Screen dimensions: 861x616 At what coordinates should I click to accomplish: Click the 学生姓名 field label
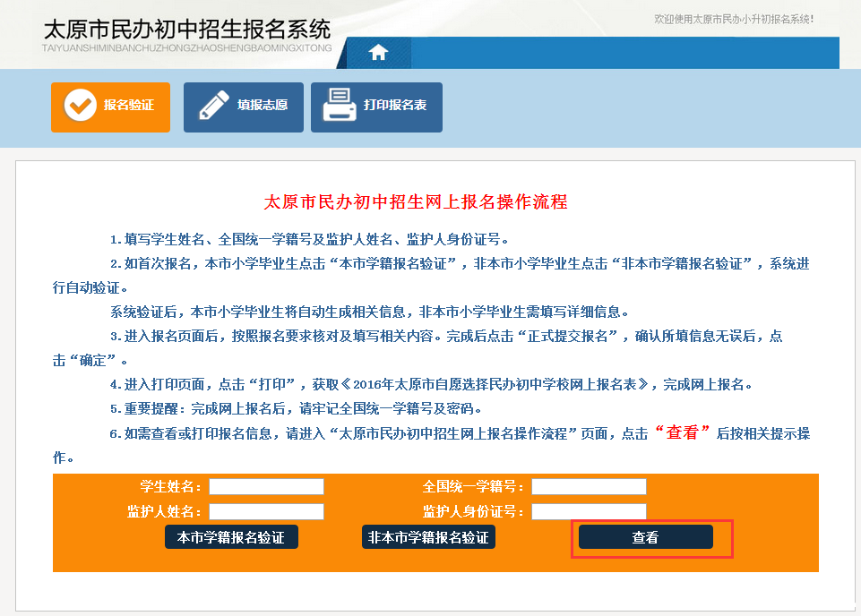click(171, 487)
